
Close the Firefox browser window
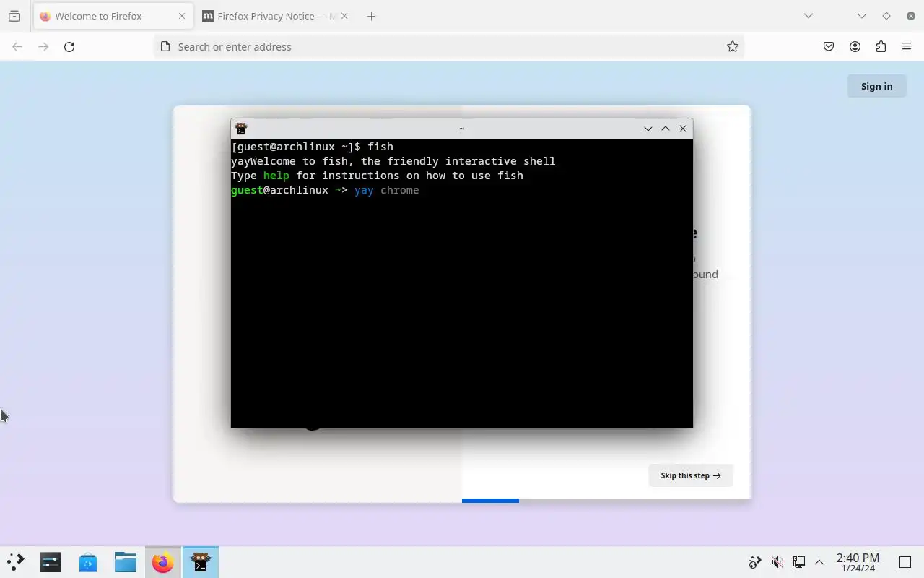coord(910,16)
